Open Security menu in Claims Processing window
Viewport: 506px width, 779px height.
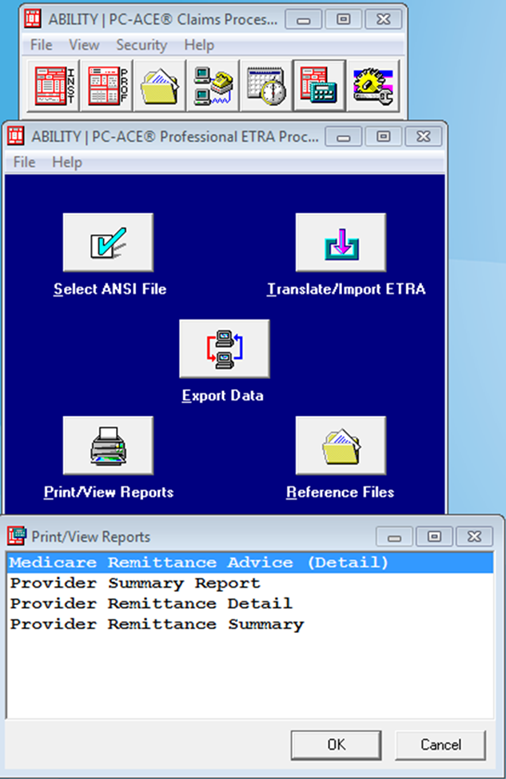click(x=141, y=45)
